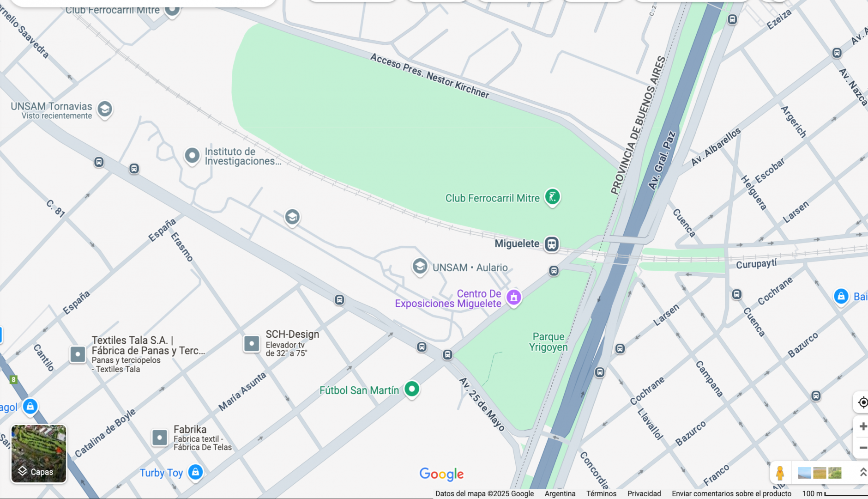
Task: Open the Términos link
Action: (601, 493)
